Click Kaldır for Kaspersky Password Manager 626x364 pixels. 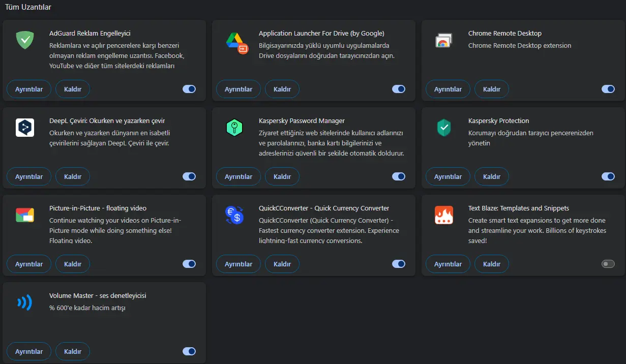click(282, 176)
